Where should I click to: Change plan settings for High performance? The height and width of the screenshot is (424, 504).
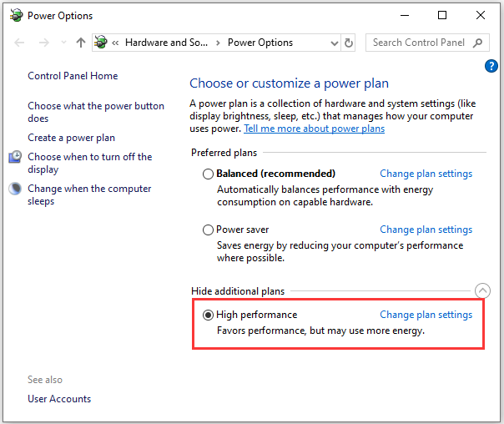(x=426, y=315)
